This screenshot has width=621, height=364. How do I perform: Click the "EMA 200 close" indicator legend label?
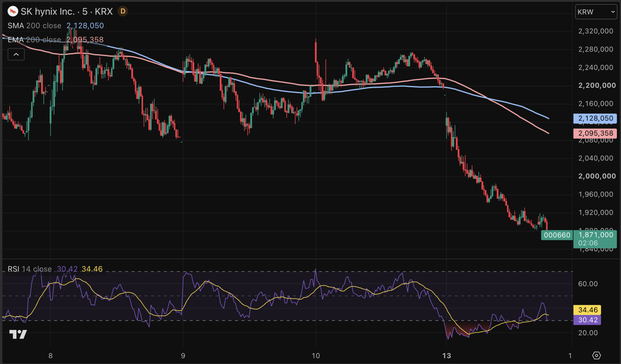coord(34,40)
